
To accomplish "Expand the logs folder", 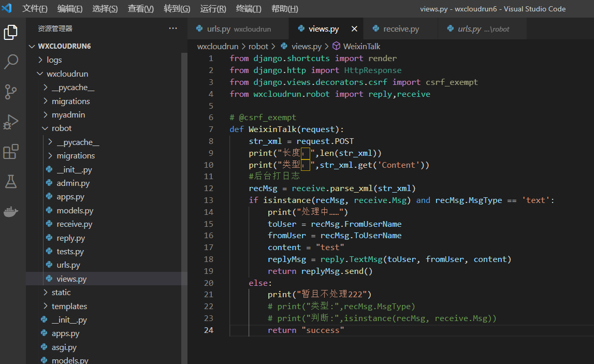I will pyautogui.click(x=40, y=60).
